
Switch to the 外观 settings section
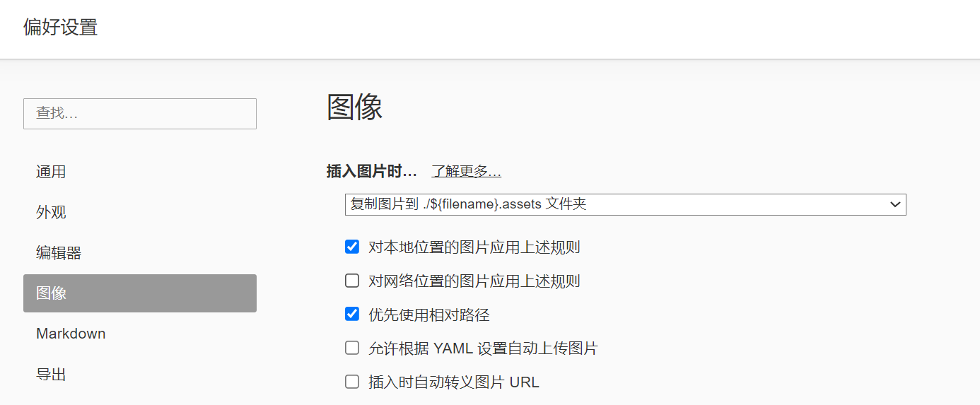click(x=51, y=212)
